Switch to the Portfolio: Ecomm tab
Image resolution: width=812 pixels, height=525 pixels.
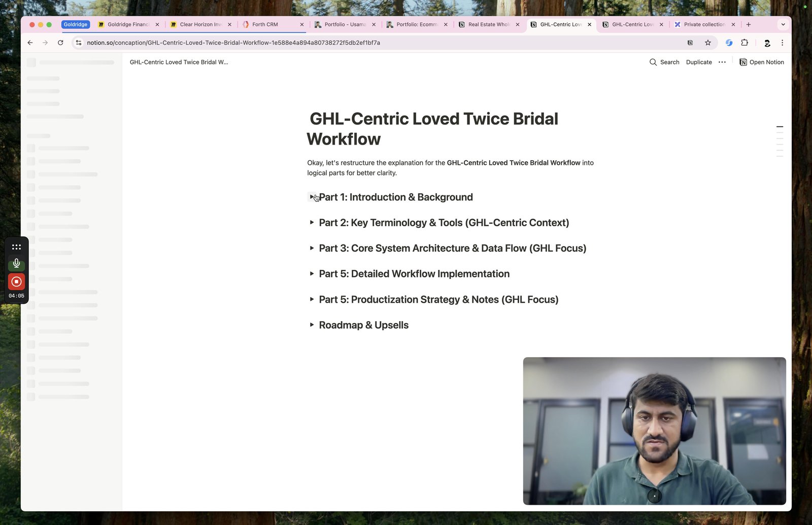click(x=417, y=24)
